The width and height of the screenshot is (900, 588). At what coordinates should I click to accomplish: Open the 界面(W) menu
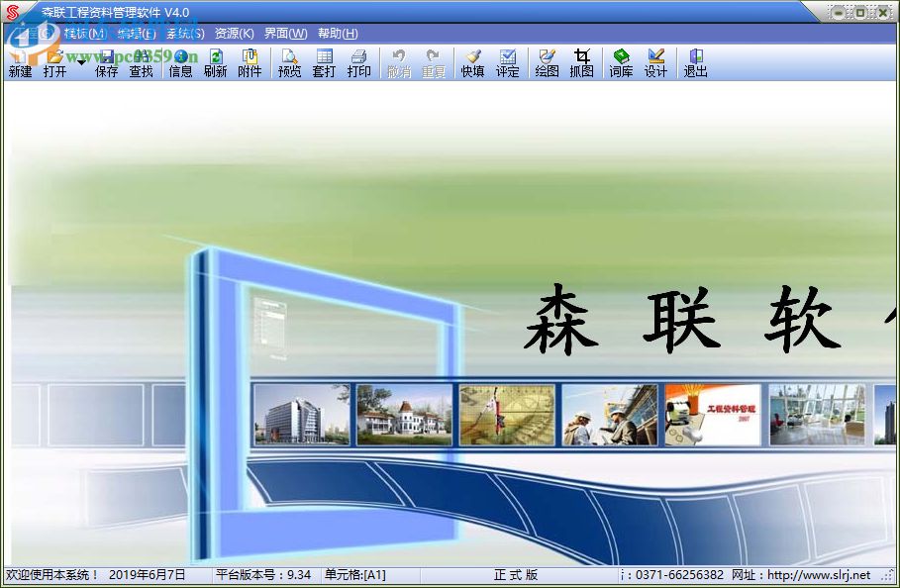coord(286,34)
